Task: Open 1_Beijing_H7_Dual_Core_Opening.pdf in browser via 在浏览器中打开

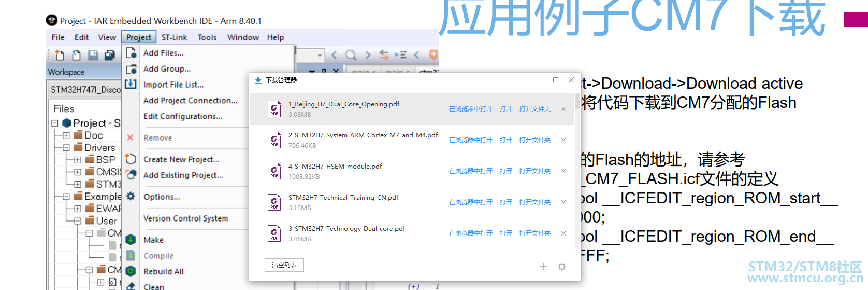Action: 470,109
